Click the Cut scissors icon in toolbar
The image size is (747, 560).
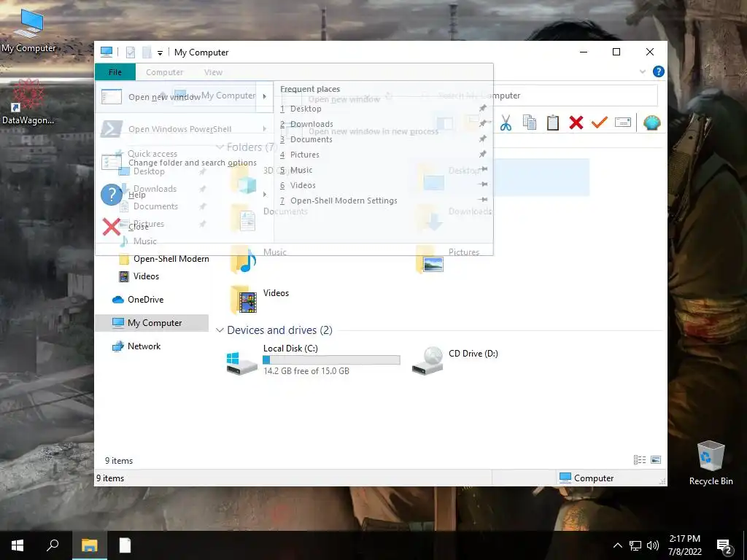pyautogui.click(x=506, y=122)
